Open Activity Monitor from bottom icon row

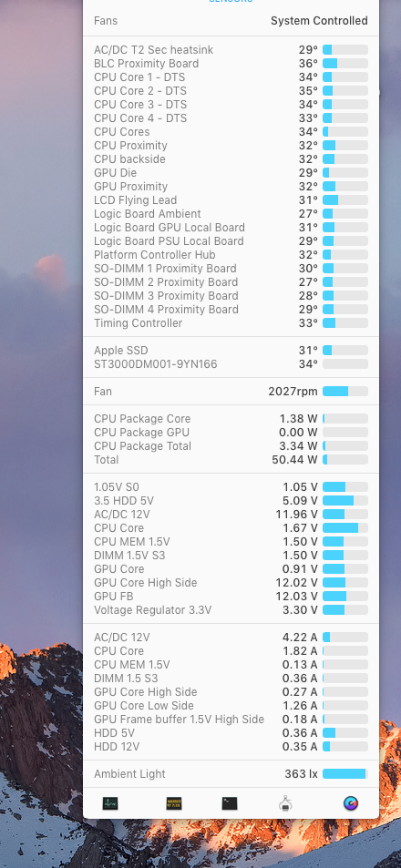(110, 803)
